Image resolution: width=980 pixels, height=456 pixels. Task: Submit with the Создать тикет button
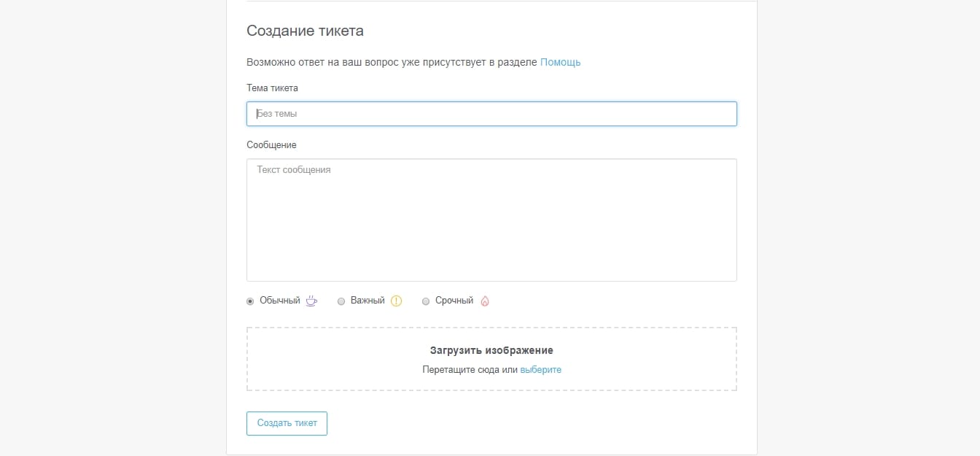tap(287, 423)
